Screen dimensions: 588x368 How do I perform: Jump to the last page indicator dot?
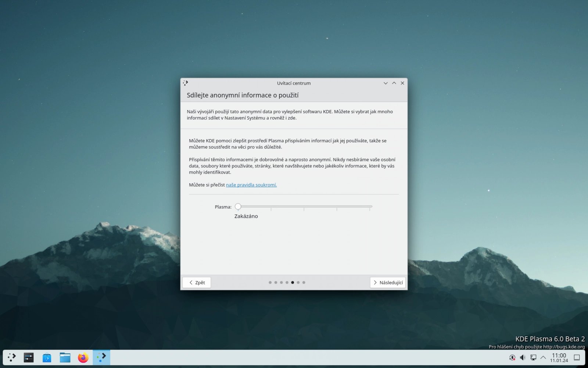[304, 283]
